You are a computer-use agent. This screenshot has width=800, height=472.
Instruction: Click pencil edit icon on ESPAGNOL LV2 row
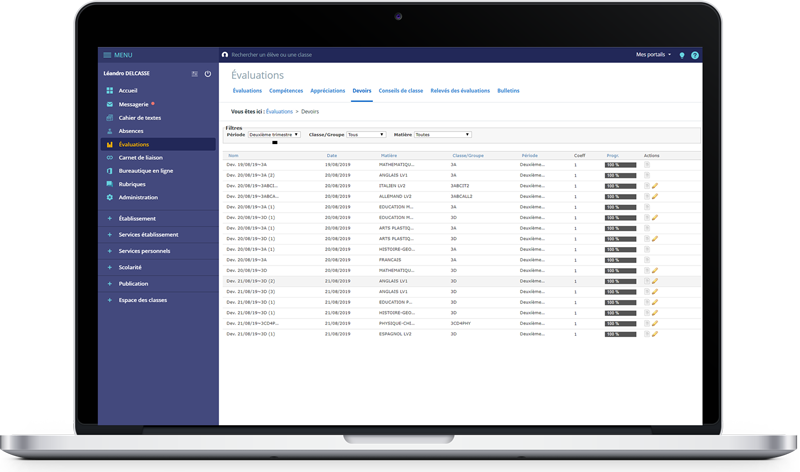point(655,334)
